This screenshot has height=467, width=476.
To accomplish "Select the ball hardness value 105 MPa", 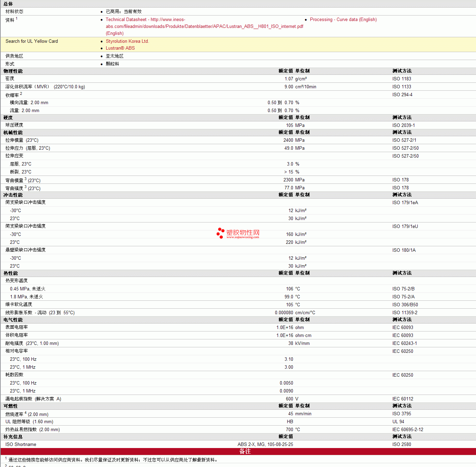I will pos(295,125).
